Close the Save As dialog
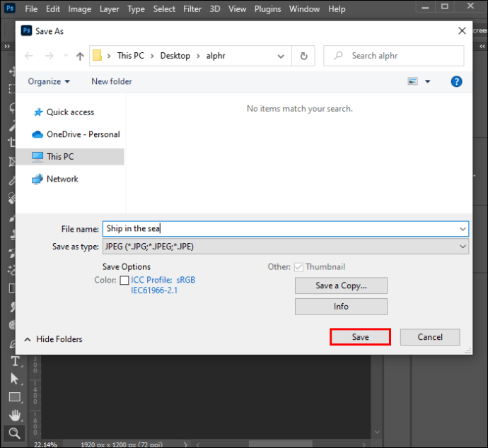Viewport: 488px width, 448px height. tap(462, 30)
